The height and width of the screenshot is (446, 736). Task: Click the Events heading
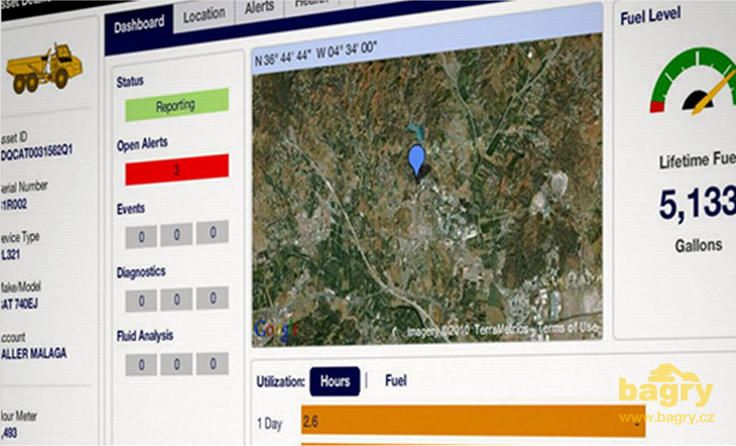(130, 208)
